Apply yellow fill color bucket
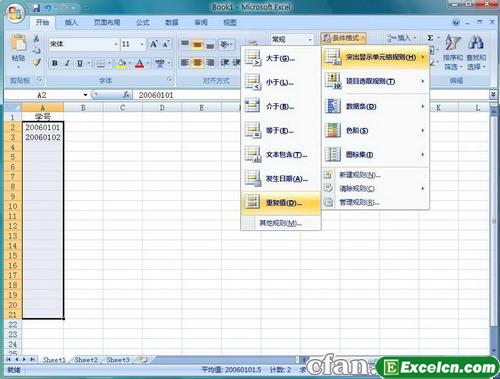 pyautogui.click(x=122, y=63)
